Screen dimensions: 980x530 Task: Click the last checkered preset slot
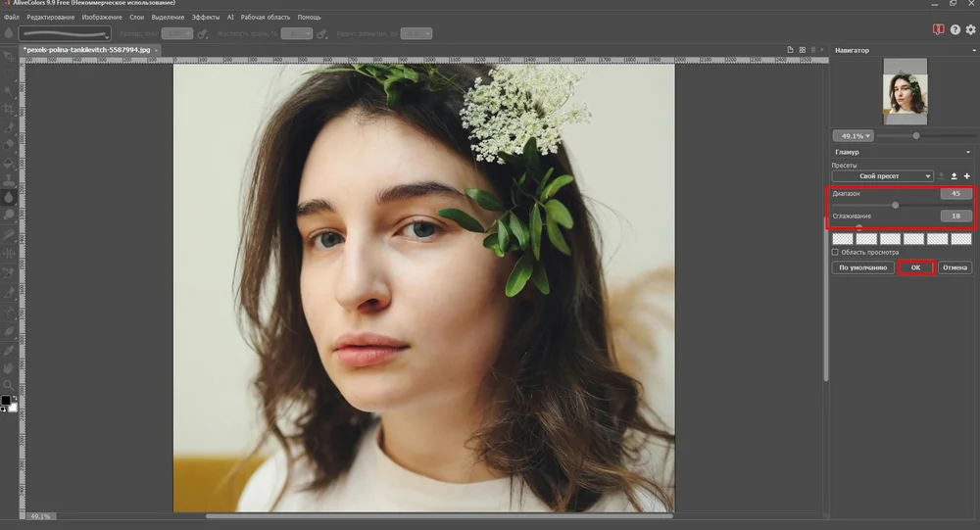961,239
